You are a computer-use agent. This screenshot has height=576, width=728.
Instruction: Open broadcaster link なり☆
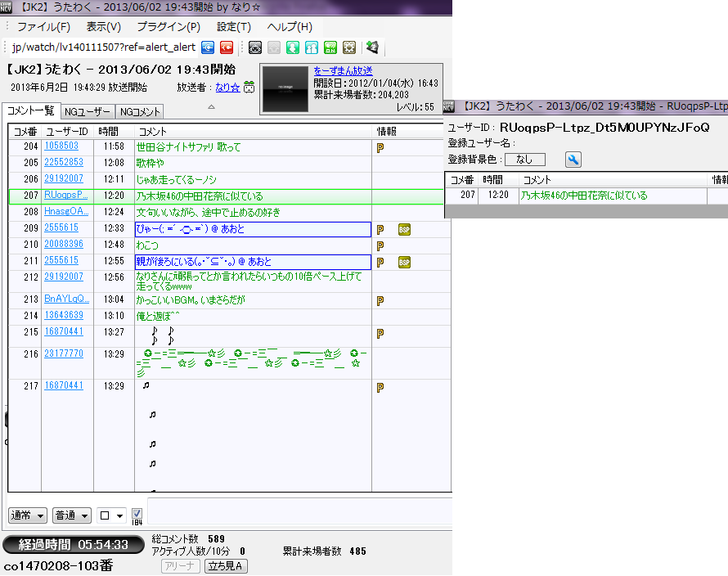(227, 88)
